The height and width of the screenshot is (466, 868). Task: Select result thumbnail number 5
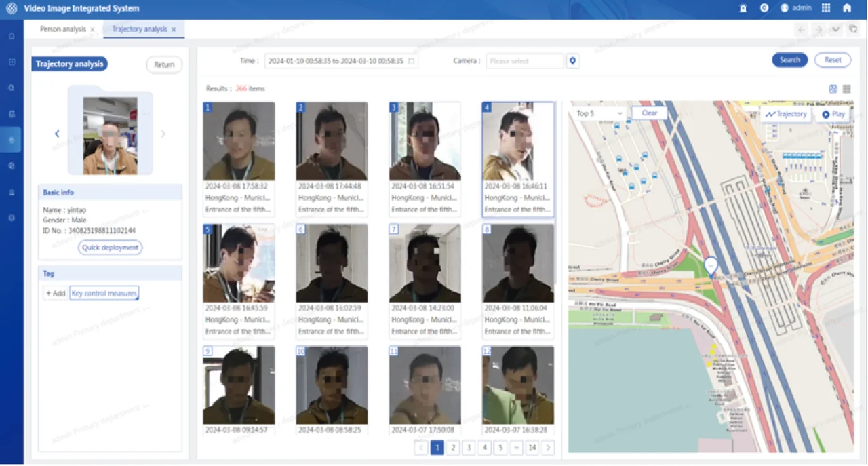coord(239,263)
